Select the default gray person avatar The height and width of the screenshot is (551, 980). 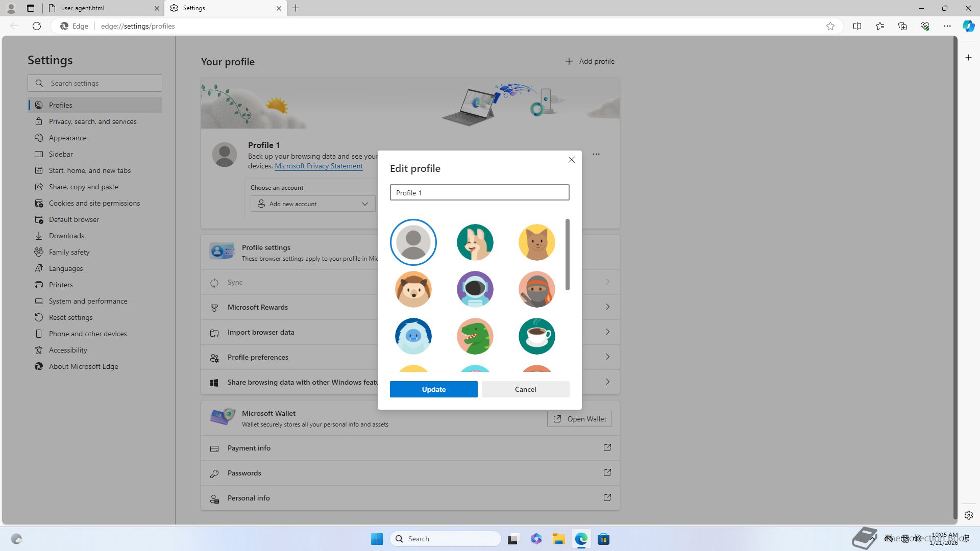(413, 242)
